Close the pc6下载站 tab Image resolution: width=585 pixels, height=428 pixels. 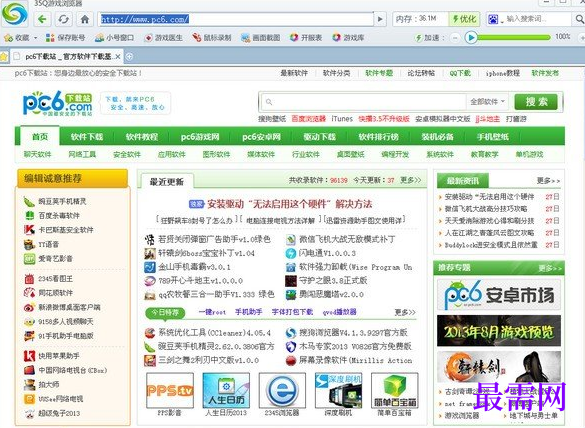118,57
